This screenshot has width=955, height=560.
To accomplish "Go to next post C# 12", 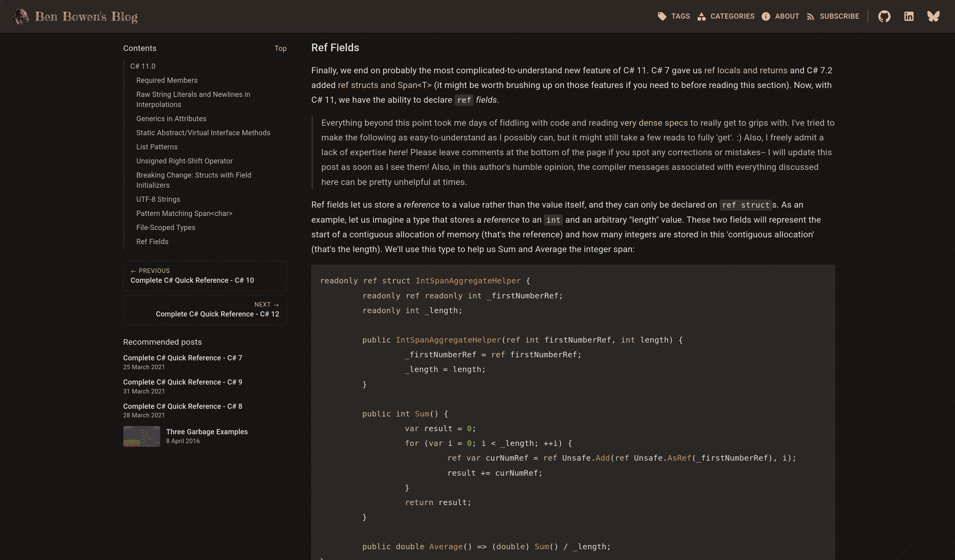I will pyautogui.click(x=205, y=310).
